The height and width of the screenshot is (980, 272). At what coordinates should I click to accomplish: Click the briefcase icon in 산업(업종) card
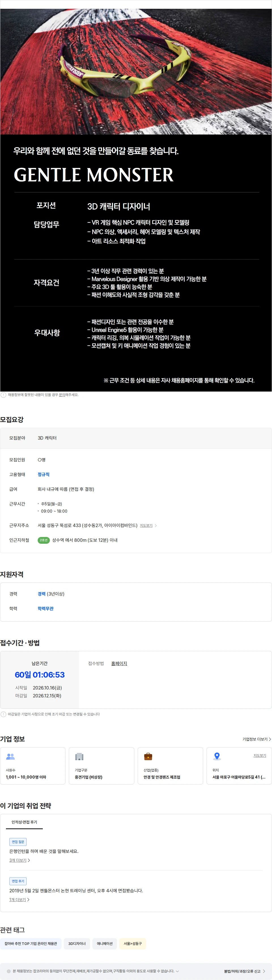148,756
